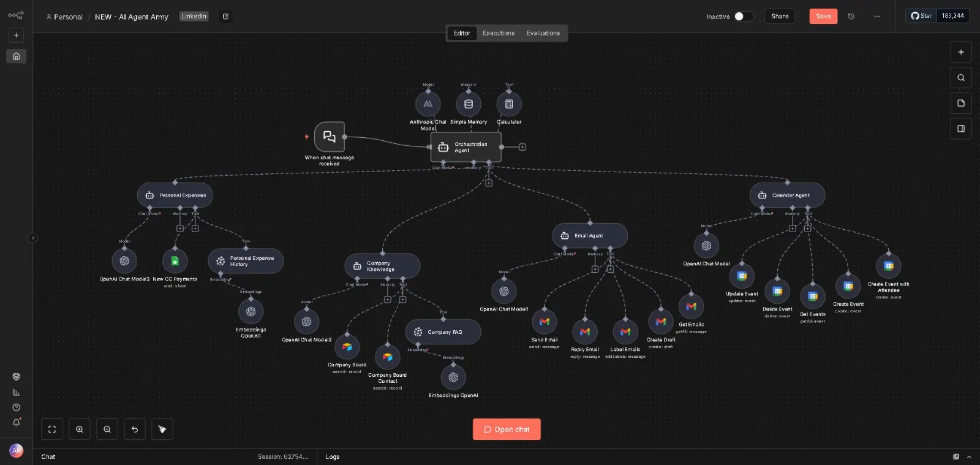Click the edit tags icon beside LinkedIn
The image size is (980, 465).
click(225, 17)
